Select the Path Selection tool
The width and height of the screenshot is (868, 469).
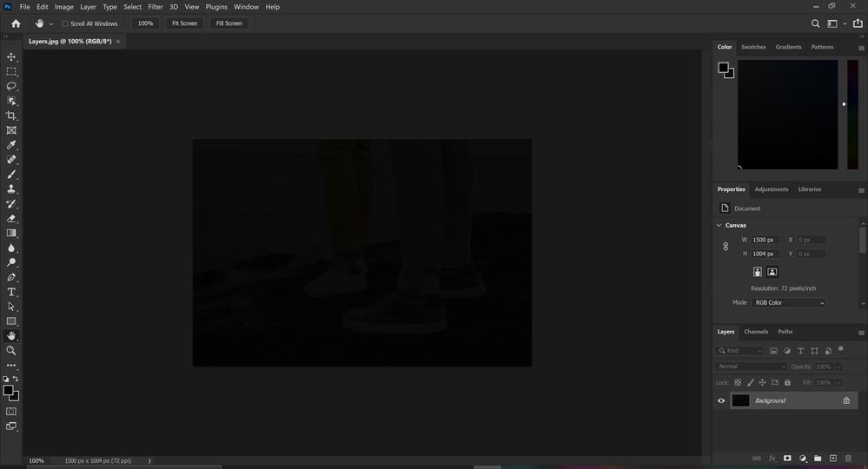(x=11, y=307)
